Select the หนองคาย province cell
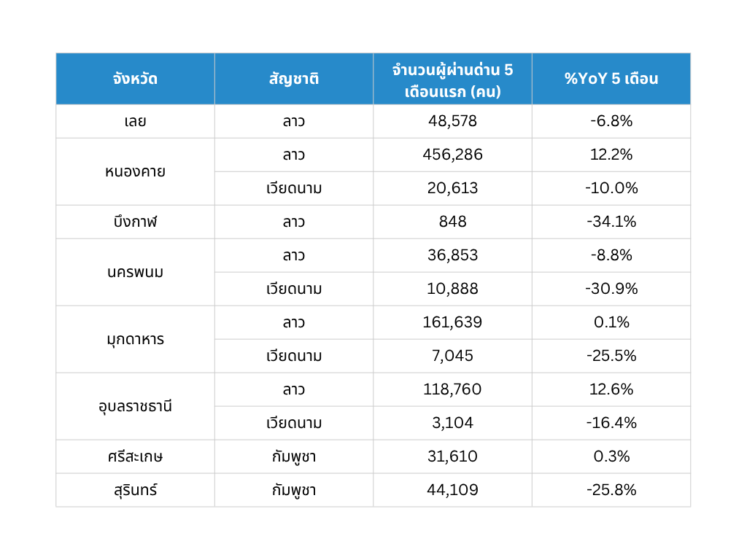The width and height of the screenshot is (747, 560). [135, 172]
